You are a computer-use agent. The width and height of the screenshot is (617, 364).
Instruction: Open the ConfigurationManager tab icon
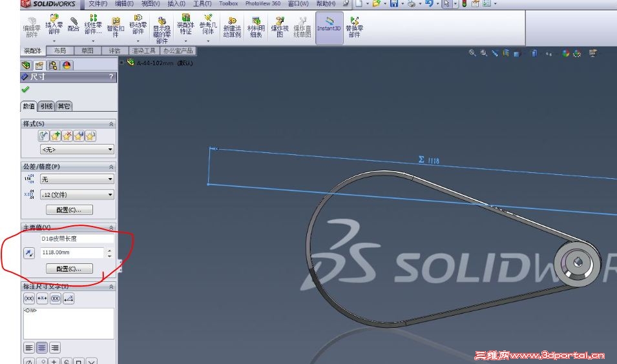53,65
